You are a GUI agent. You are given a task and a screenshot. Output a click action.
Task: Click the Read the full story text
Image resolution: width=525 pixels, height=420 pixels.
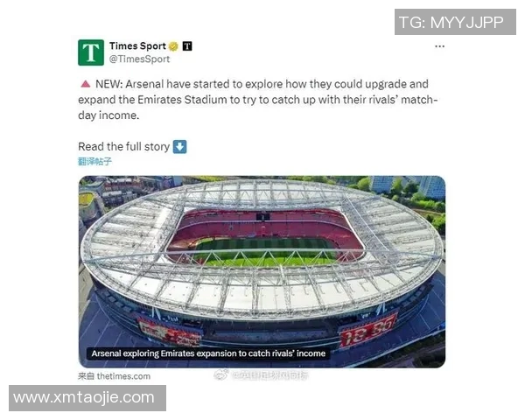coord(124,147)
